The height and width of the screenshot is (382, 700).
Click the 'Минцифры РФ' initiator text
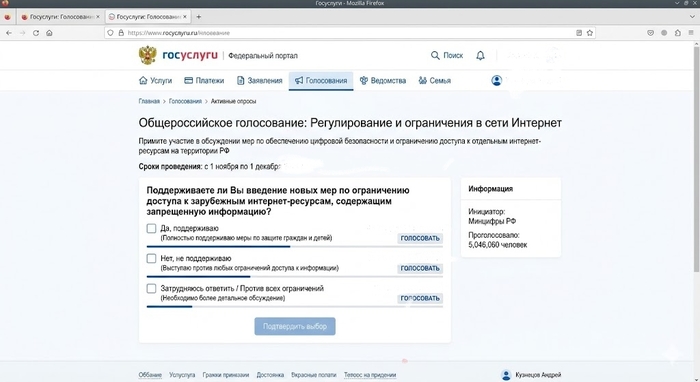tap(492, 221)
